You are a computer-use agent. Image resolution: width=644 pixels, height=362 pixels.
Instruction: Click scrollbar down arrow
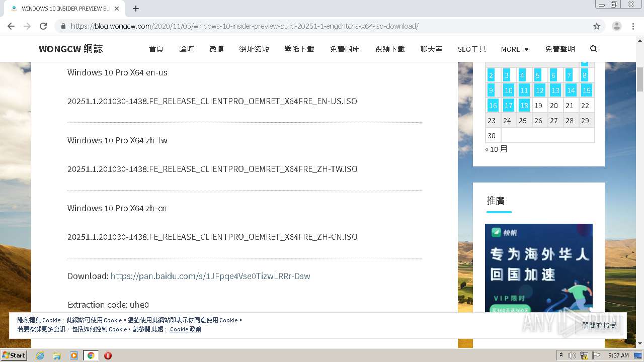point(640,343)
